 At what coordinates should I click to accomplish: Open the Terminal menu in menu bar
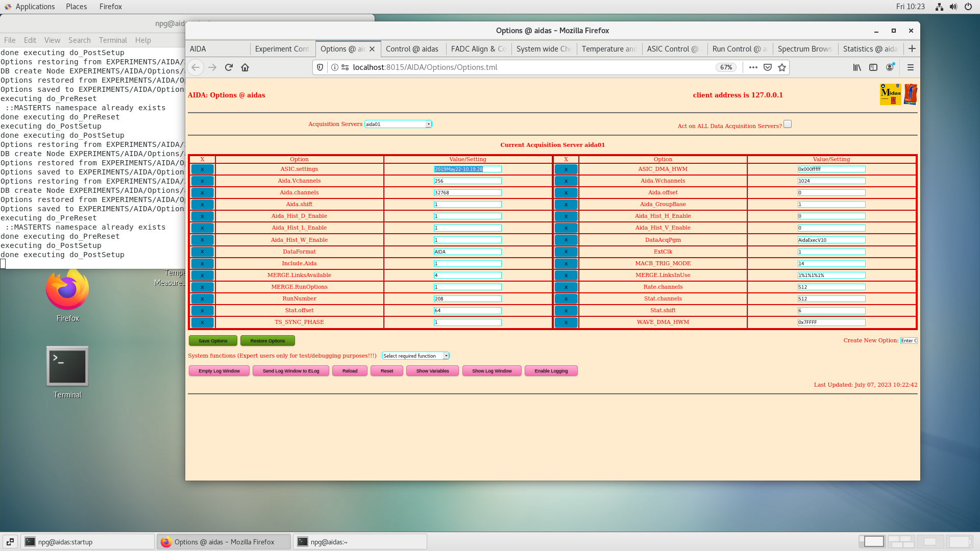coord(113,40)
